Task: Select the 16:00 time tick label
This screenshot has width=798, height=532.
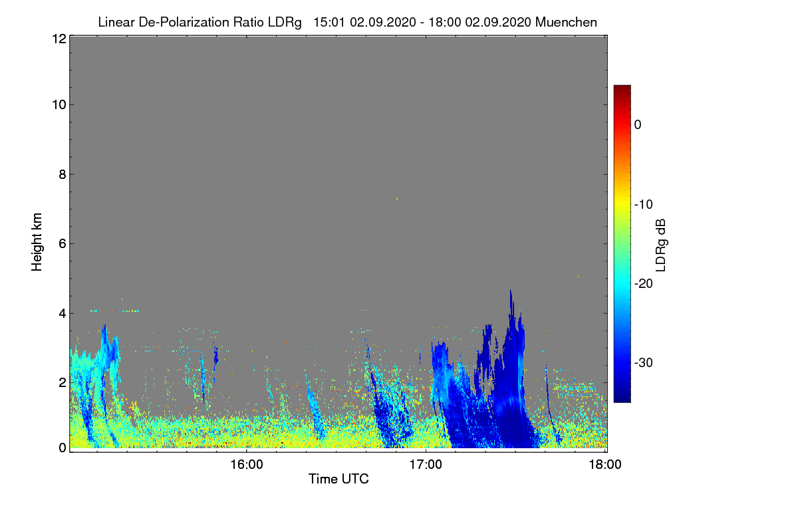Action: point(246,465)
